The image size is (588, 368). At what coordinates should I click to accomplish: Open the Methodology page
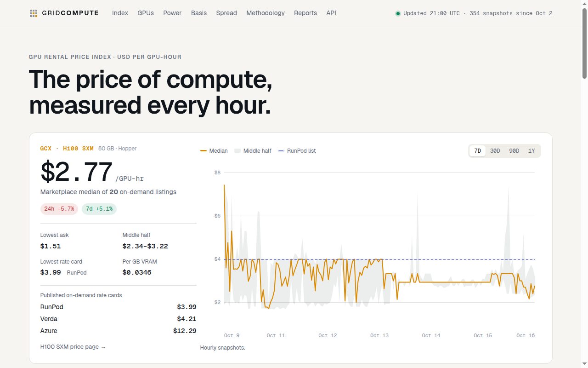[x=266, y=13]
